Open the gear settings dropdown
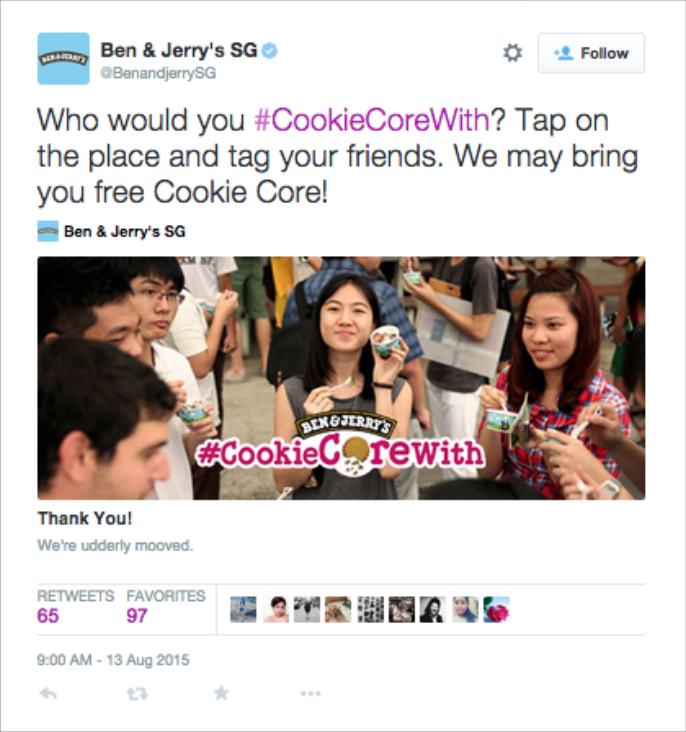686x732 pixels. [x=512, y=53]
